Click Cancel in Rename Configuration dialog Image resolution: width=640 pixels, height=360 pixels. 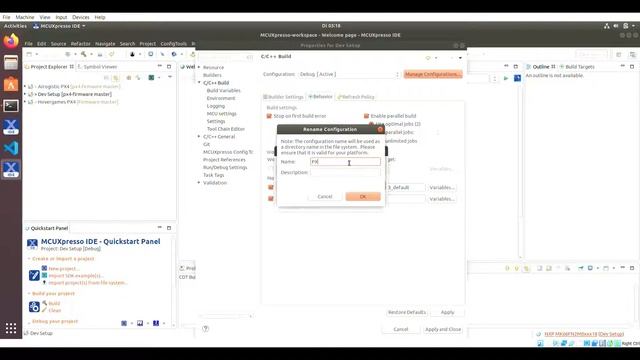(325, 197)
